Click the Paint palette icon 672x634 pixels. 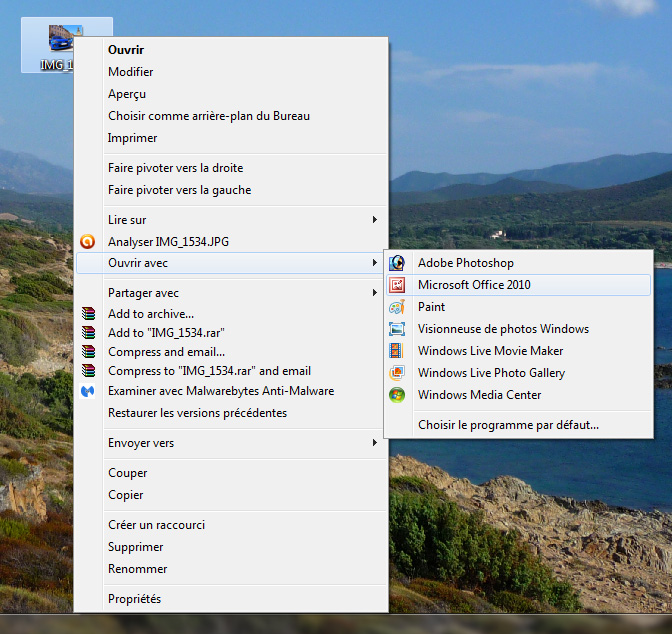[x=397, y=307]
